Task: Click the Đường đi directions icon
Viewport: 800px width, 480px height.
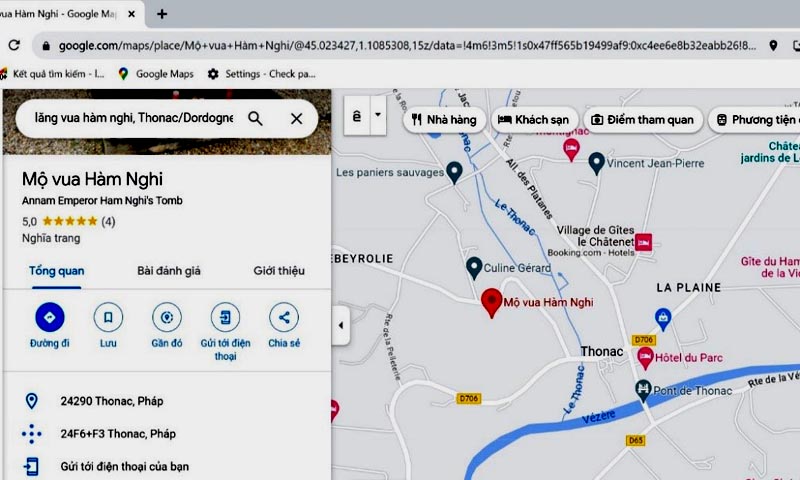Action: coord(49,317)
